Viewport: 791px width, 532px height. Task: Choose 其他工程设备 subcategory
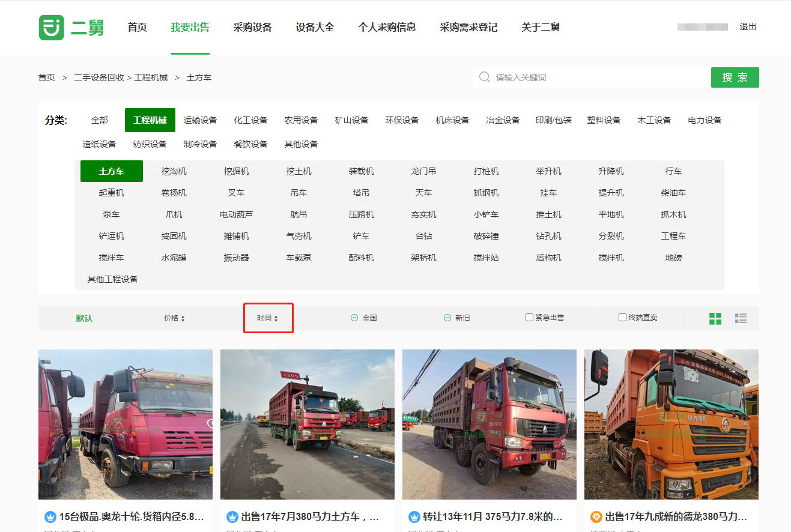pyautogui.click(x=113, y=279)
